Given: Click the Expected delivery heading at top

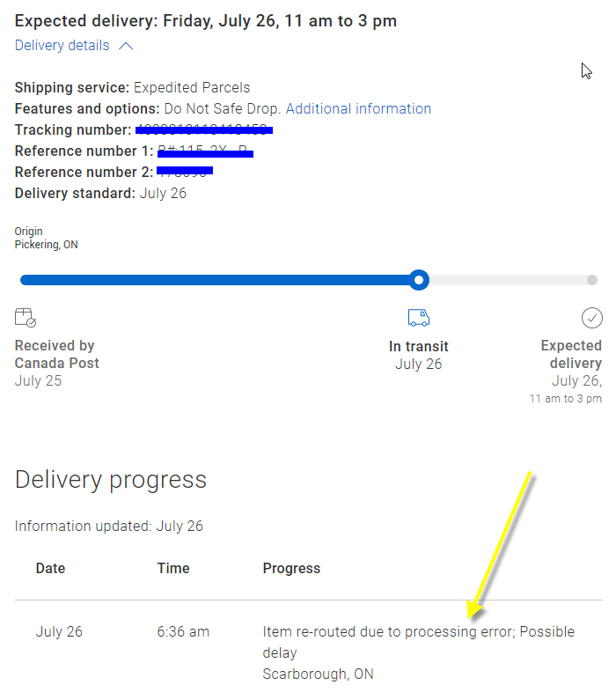Looking at the screenshot, I should (x=206, y=20).
